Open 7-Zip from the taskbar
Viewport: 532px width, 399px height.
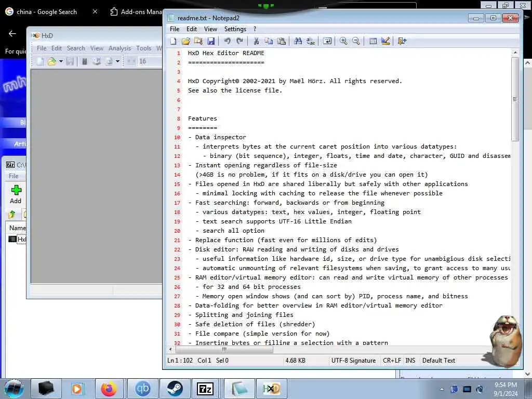coord(206,389)
